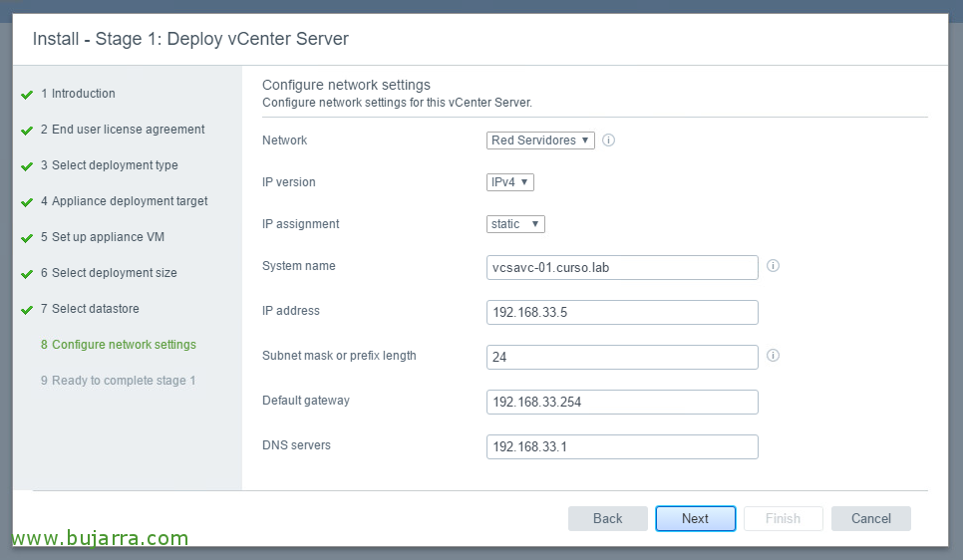The image size is (963, 560).
Task: Go to step 4 Appliance deployment target
Action: [x=124, y=201]
